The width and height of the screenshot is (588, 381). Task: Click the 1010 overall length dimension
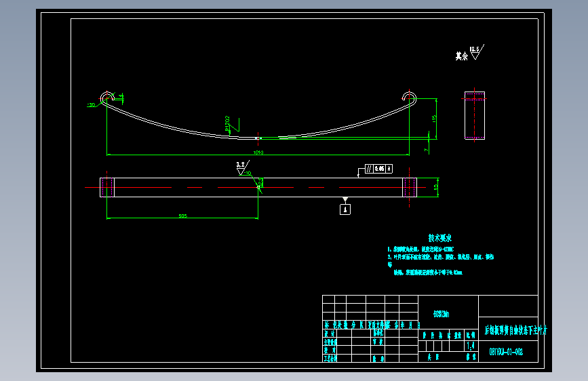click(x=258, y=153)
